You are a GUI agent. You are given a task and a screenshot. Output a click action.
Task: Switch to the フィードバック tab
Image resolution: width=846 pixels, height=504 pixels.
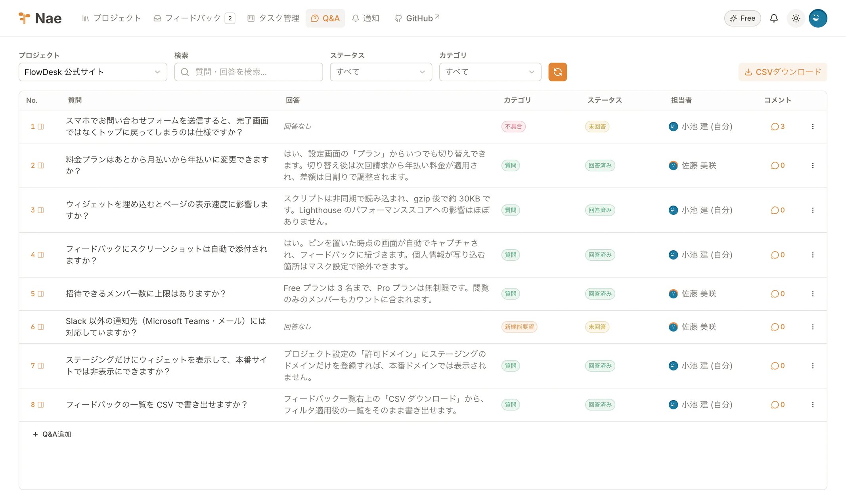[194, 18]
